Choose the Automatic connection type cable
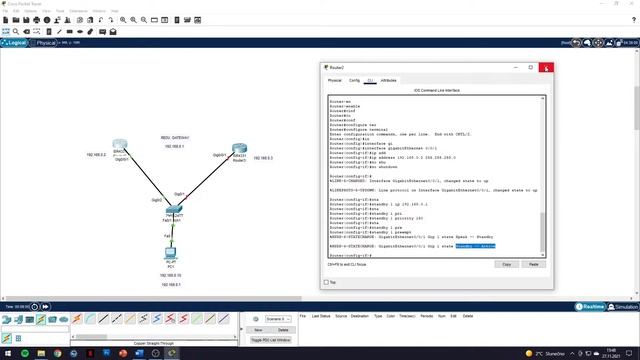 77,318
